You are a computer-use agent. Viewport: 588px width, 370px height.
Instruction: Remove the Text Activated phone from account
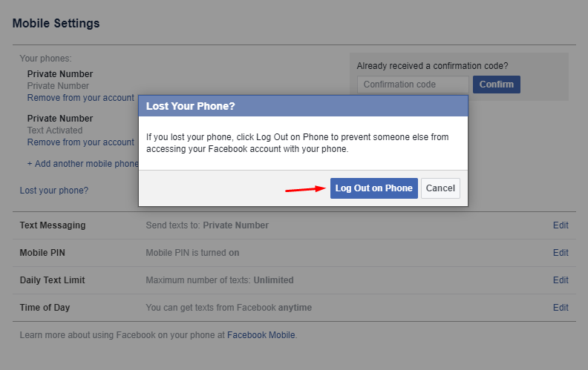tap(81, 142)
